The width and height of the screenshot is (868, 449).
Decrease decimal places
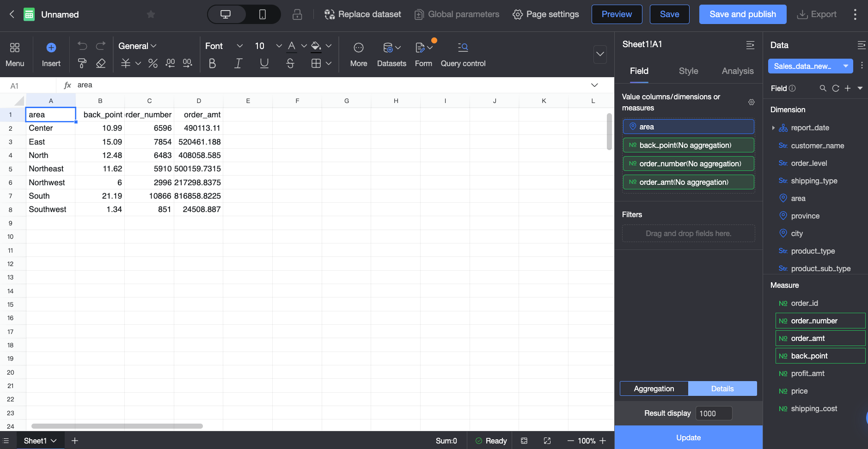[170, 63]
